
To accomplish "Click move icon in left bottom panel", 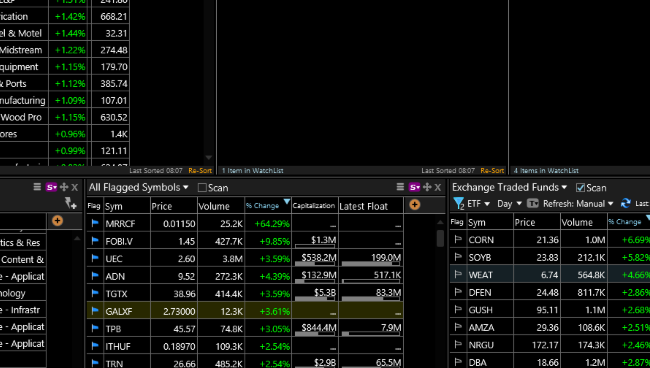I will 64,187.
